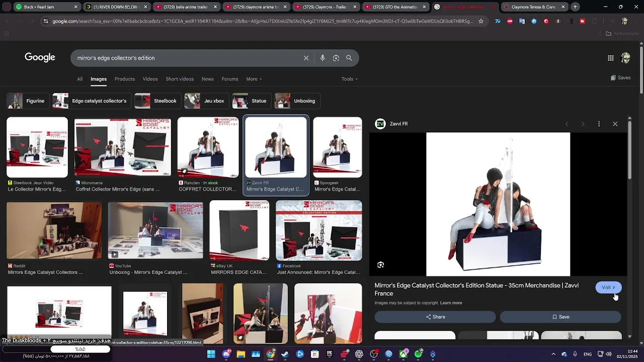This screenshot has height=362, width=644.
Task: Switch to the GTO the Animation tab
Action: point(396,7)
